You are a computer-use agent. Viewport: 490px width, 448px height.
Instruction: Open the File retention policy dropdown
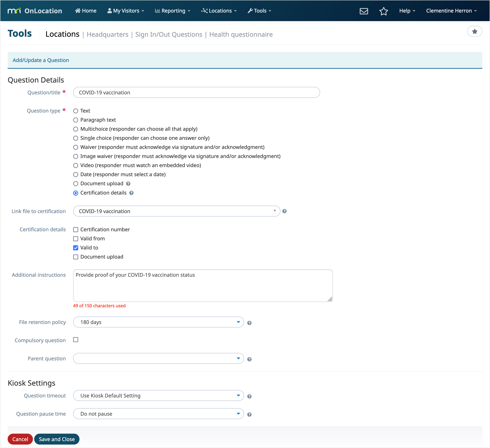pos(158,322)
